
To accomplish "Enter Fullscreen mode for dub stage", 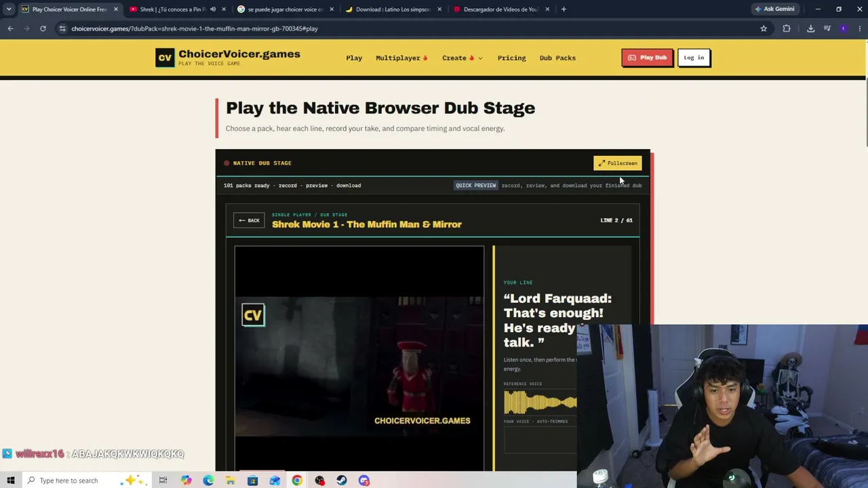I will (x=617, y=163).
